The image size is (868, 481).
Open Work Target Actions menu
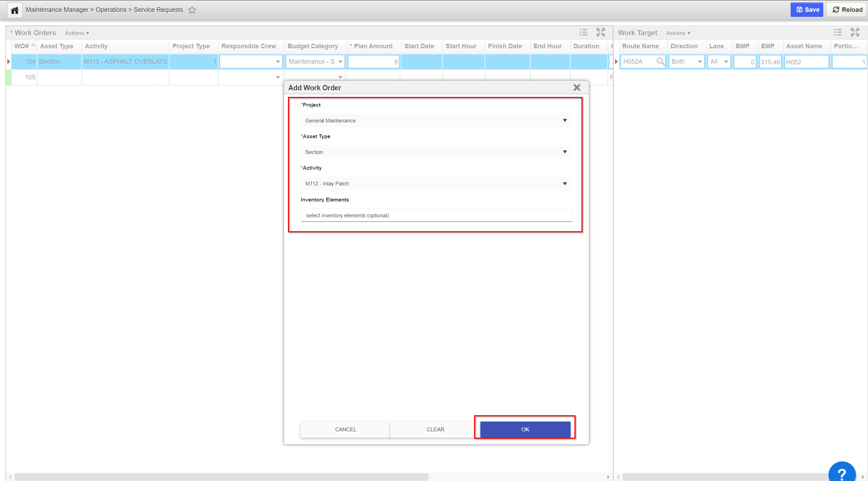(678, 33)
